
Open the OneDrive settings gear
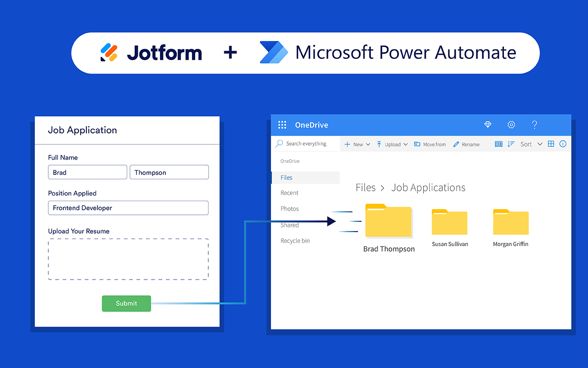511,125
